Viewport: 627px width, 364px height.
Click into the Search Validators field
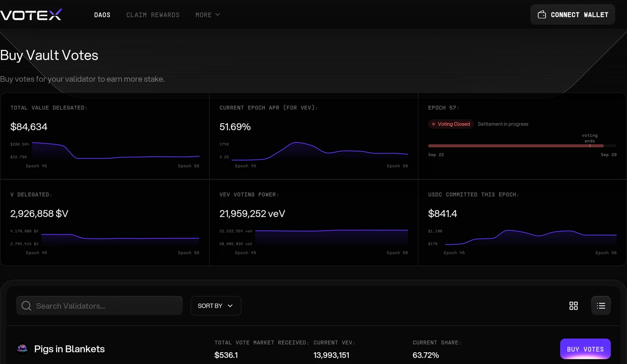[x=100, y=306]
